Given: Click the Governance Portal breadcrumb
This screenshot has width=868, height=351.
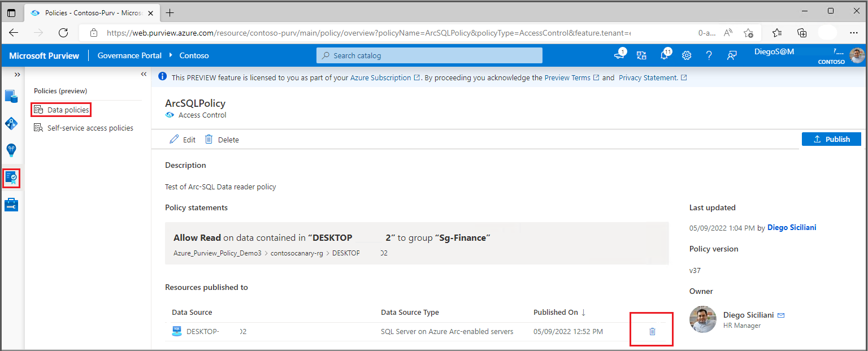Looking at the screenshot, I should 129,55.
